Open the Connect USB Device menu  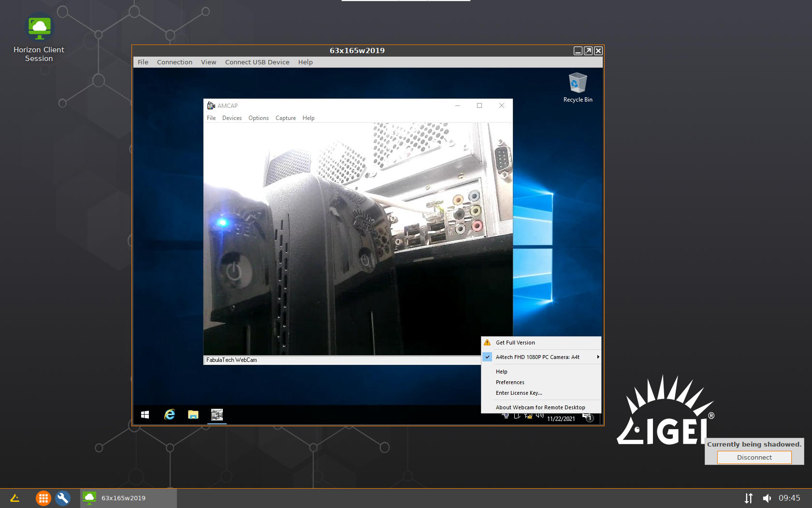pos(257,62)
